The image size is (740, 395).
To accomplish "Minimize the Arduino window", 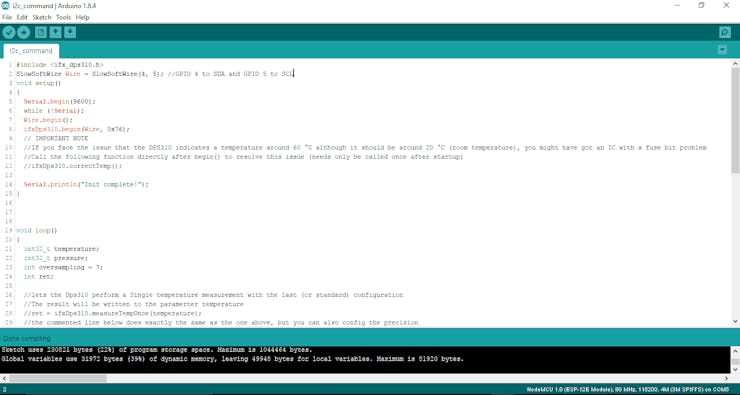I will click(x=677, y=5).
